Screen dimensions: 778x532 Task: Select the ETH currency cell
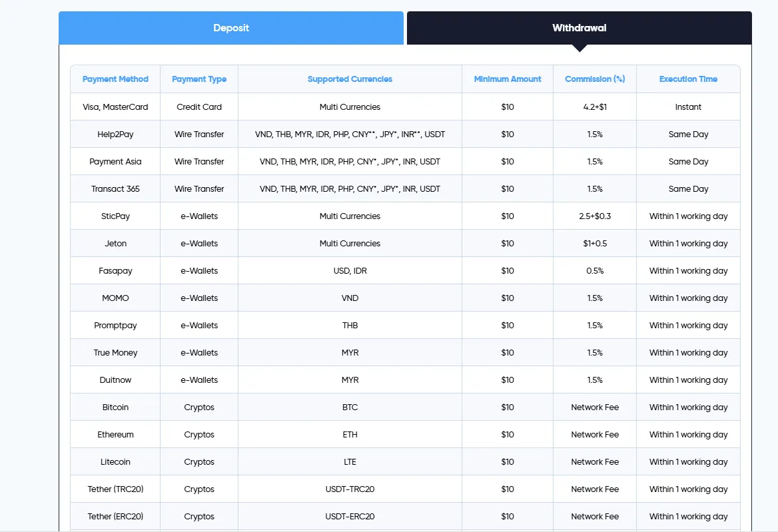pos(350,434)
